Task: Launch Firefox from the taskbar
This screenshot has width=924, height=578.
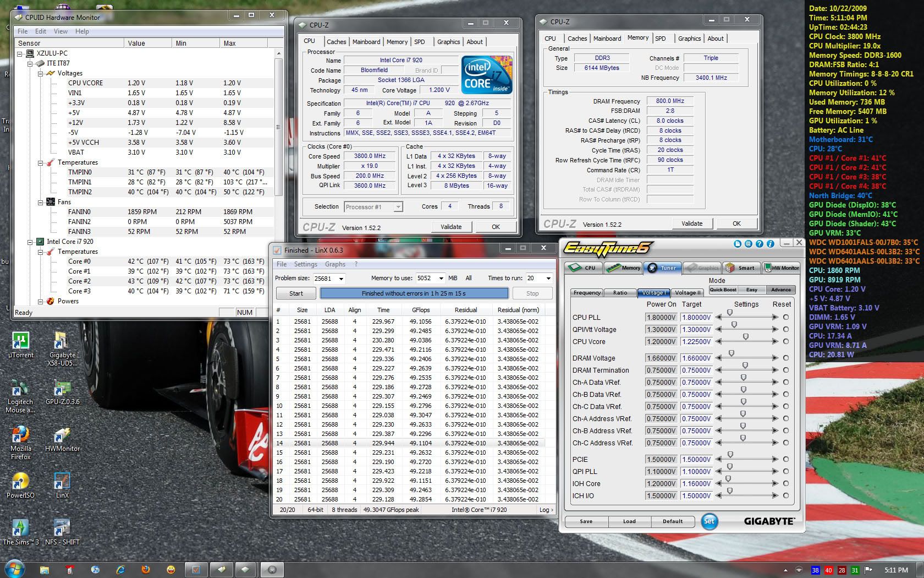Action: point(146,570)
